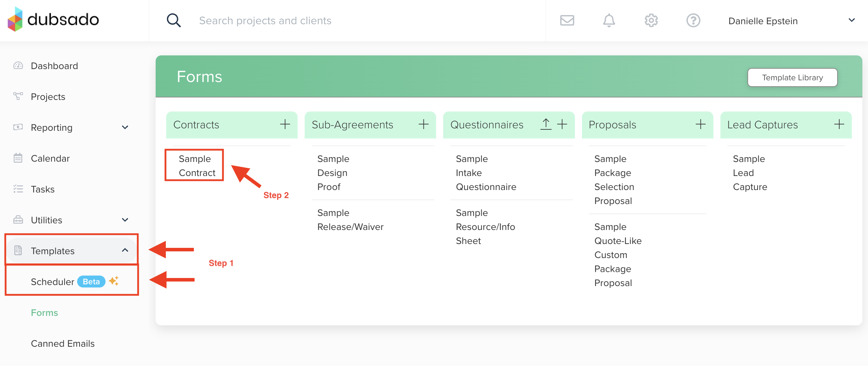This screenshot has height=366, width=868.
Task: Add a new Contracts form
Action: pos(285,124)
